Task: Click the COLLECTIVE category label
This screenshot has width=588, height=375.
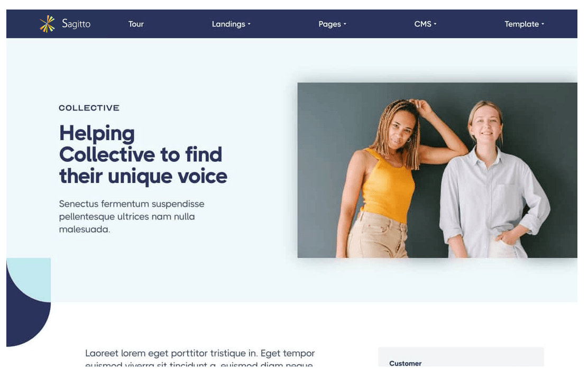Action: click(89, 108)
